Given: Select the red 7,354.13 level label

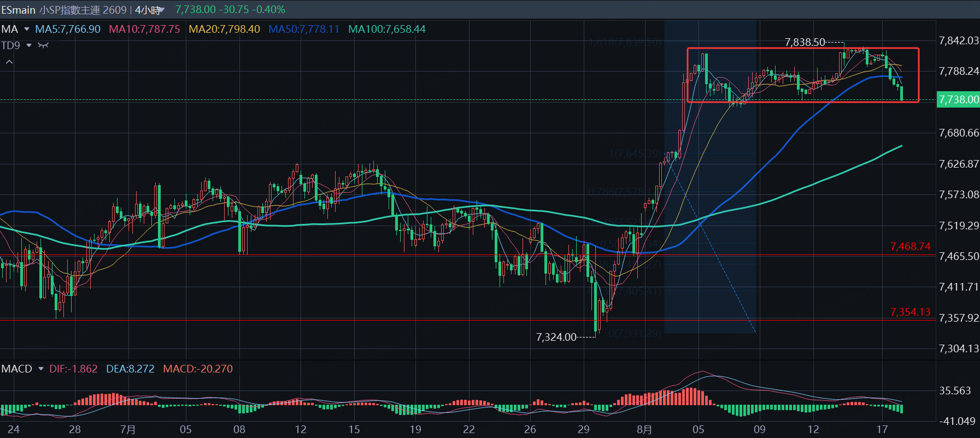Looking at the screenshot, I should pos(910,312).
